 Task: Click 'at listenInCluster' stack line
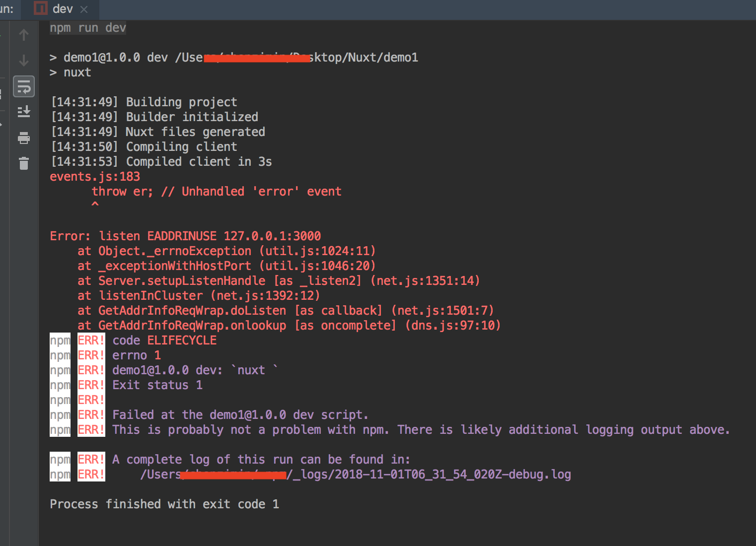point(199,296)
